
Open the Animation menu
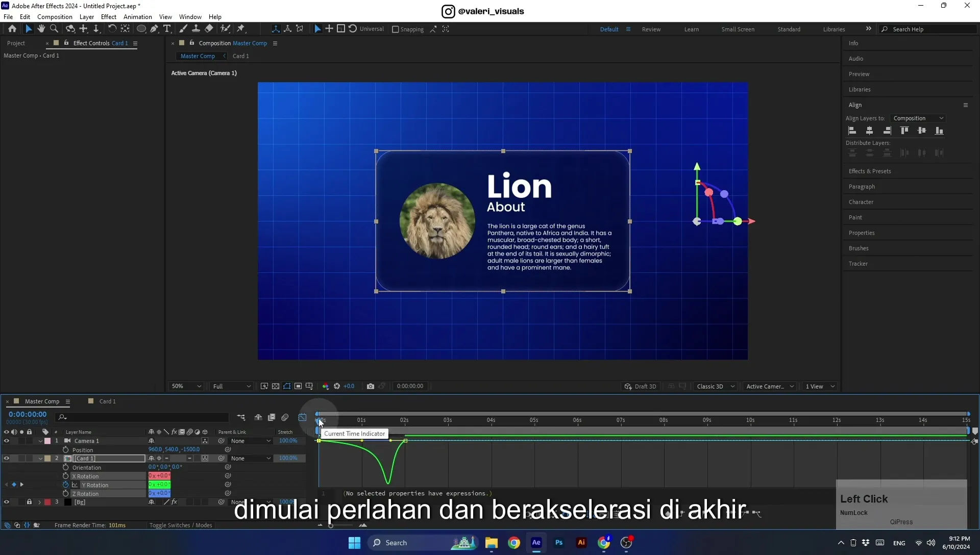point(137,17)
